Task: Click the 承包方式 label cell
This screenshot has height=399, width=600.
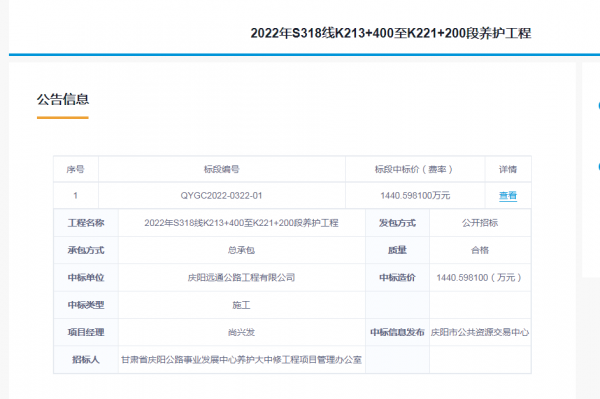Action: (86, 250)
